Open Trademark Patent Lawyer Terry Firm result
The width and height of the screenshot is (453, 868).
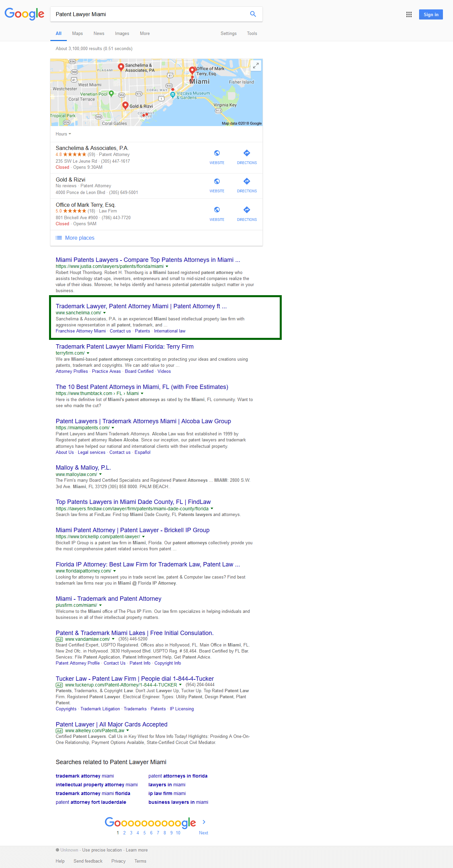pos(125,346)
